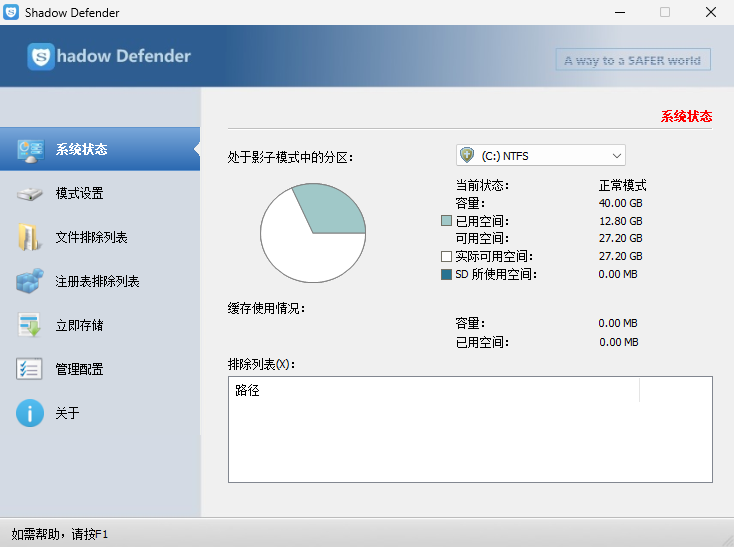Click the 12.80 GB used space value
Screen dimensions: 734x547
coord(620,221)
